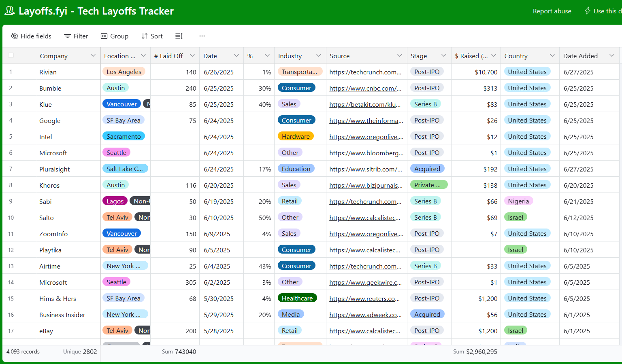622x364 pixels.
Task: Open the more options ellipsis menu
Action: (x=202, y=36)
